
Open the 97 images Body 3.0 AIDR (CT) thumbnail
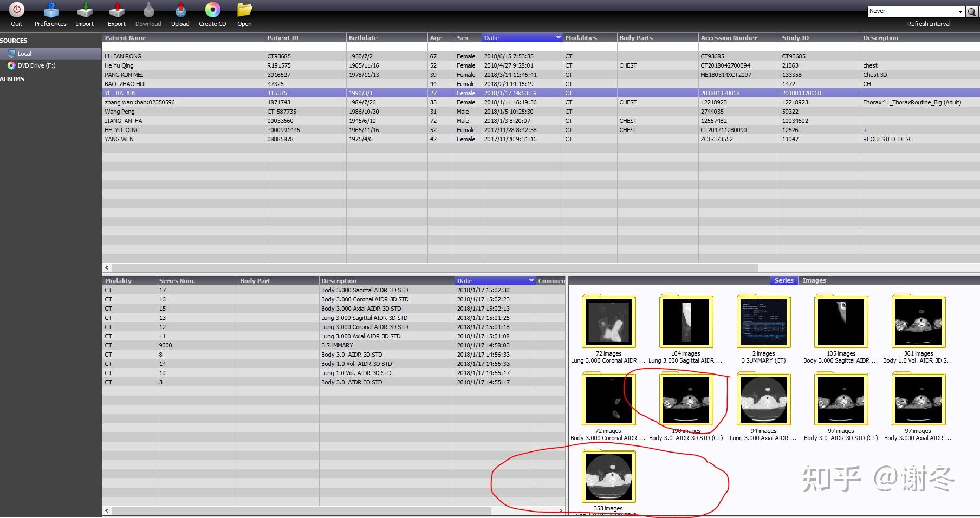(x=841, y=399)
